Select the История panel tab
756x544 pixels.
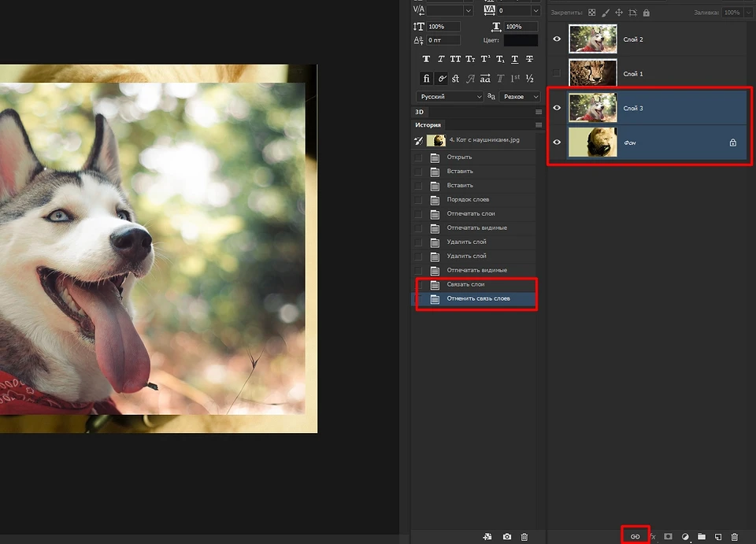click(428, 125)
